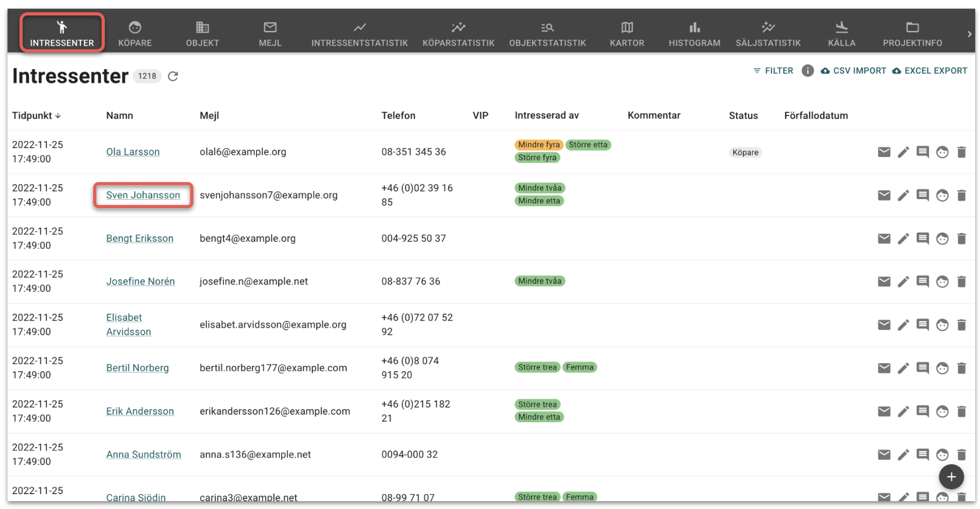Click the Excel Export button
This screenshot has height=509, width=980.
(929, 71)
